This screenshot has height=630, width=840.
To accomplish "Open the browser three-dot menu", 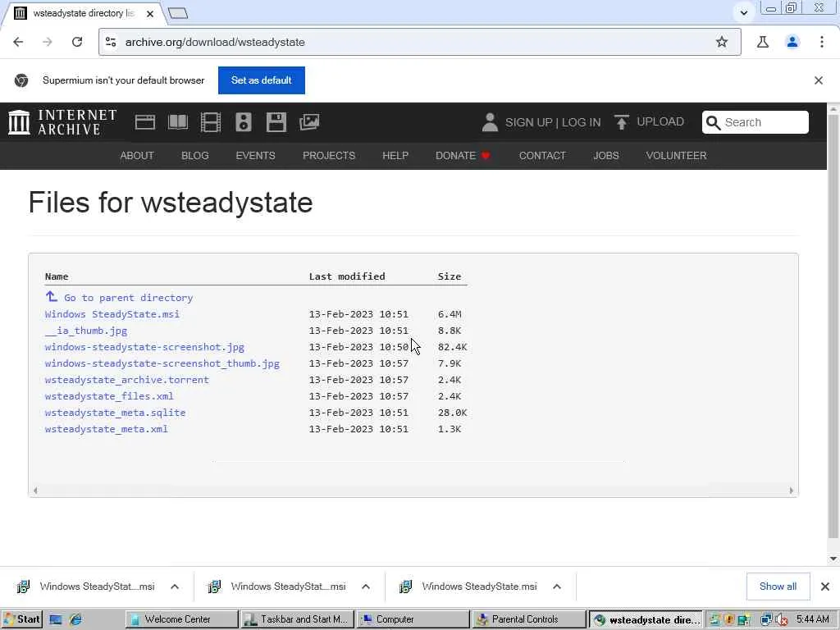I will pyautogui.click(x=822, y=42).
